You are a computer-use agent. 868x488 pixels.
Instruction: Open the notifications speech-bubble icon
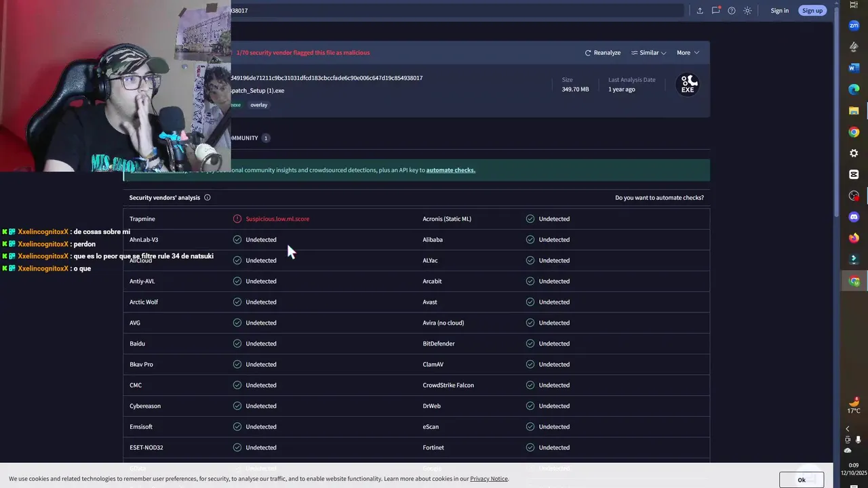(715, 11)
